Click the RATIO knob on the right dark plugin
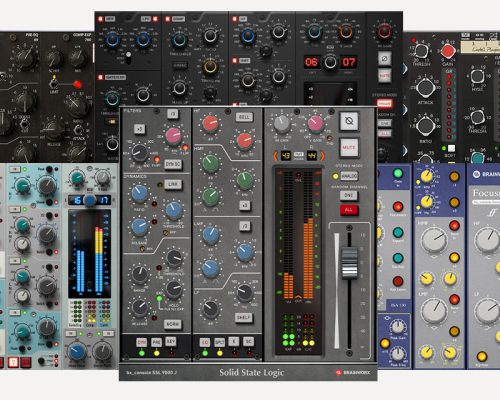The height and width of the screenshot is (400, 500). coord(426,125)
